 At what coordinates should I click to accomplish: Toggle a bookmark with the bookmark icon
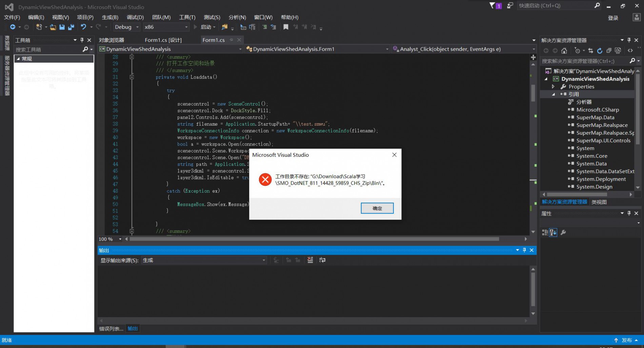[286, 27]
